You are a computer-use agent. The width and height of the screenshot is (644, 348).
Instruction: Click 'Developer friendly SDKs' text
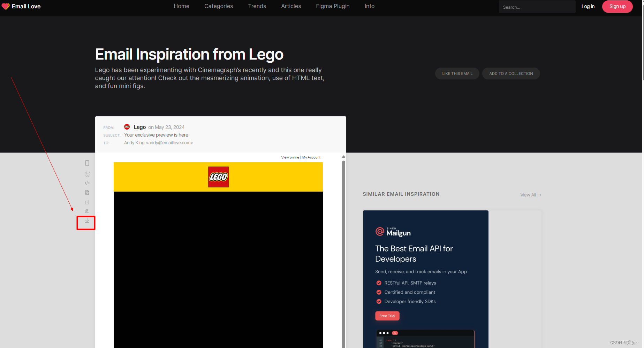coord(410,302)
